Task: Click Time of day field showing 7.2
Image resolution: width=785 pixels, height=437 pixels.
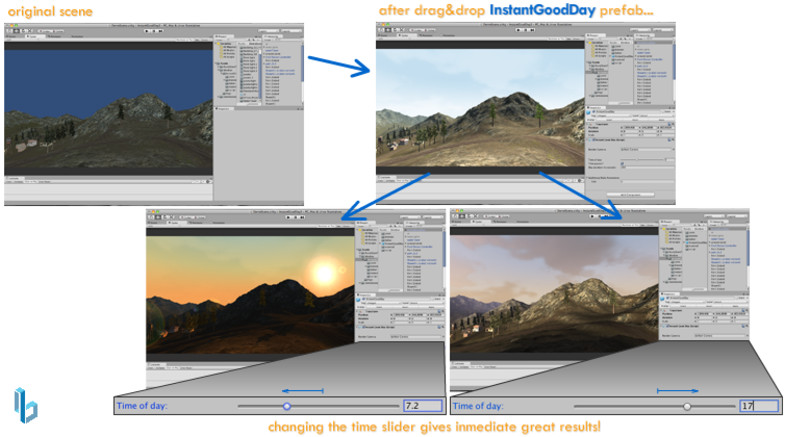Action: [x=423, y=406]
